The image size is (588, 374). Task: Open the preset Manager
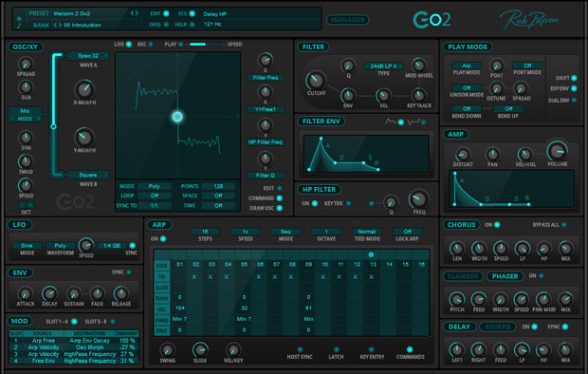[x=348, y=20]
